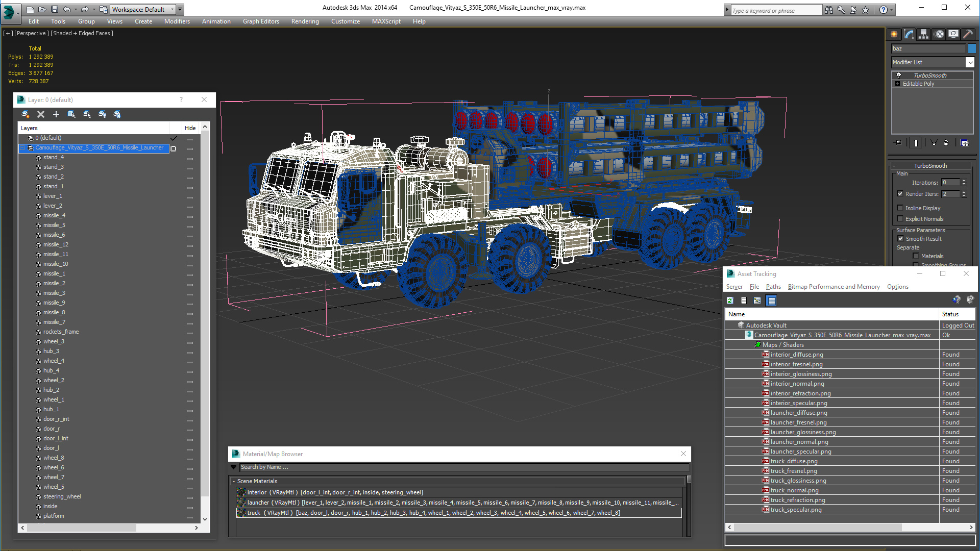Toggle hide column dash for stand_4 row
980x551 pixels.
tap(190, 158)
